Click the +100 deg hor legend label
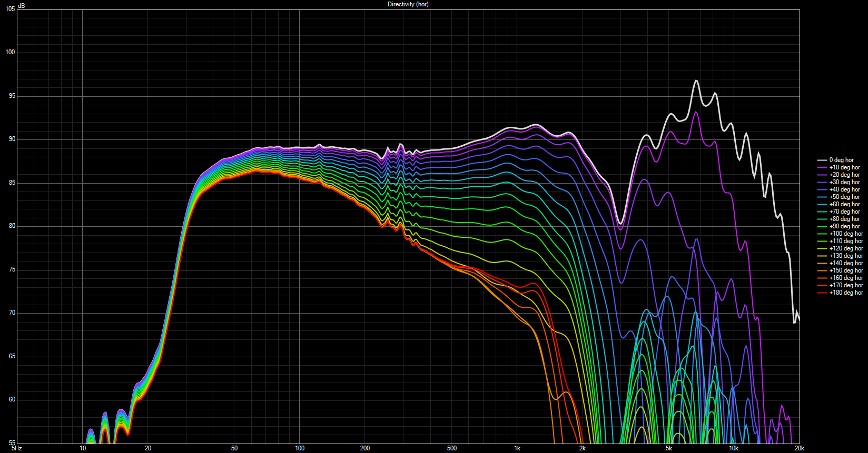The height and width of the screenshot is (453, 868). click(x=846, y=234)
